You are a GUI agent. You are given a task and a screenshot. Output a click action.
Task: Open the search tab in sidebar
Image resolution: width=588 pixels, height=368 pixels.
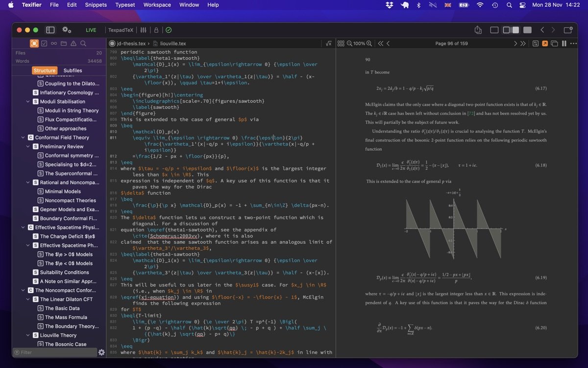click(83, 43)
